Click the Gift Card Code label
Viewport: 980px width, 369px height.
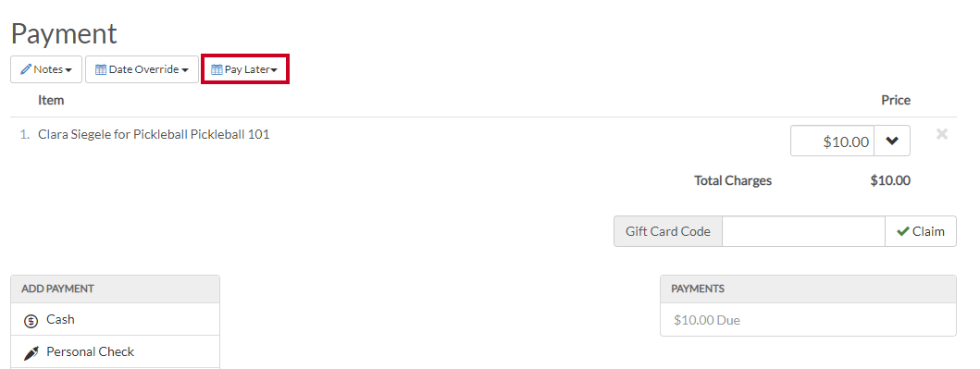(x=668, y=231)
